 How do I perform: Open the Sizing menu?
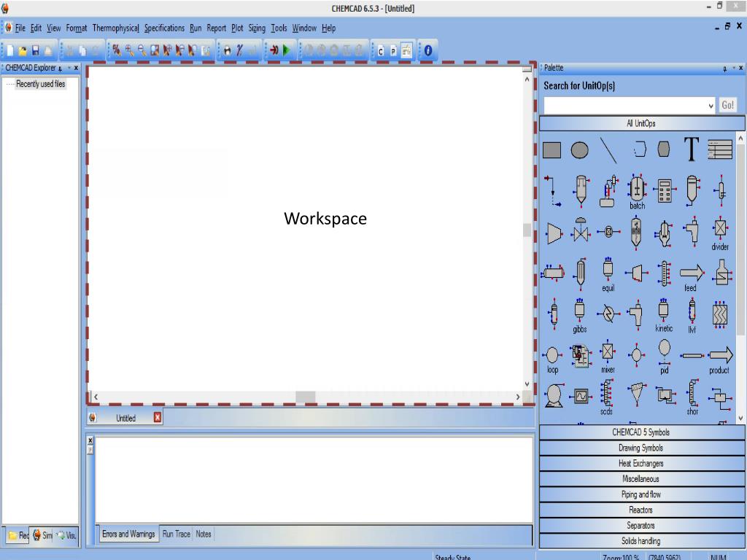(x=257, y=28)
